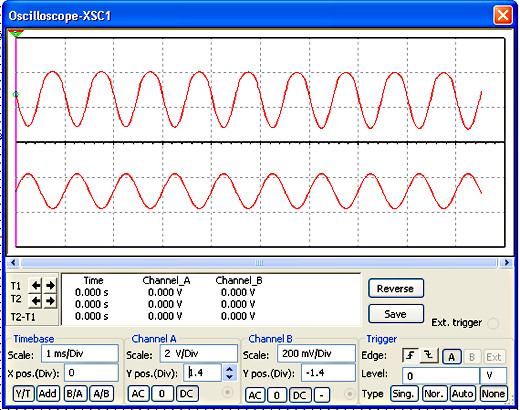Select Channel A AC coupling
This screenshot has width=520, height=410.
[x=138, y=394]
